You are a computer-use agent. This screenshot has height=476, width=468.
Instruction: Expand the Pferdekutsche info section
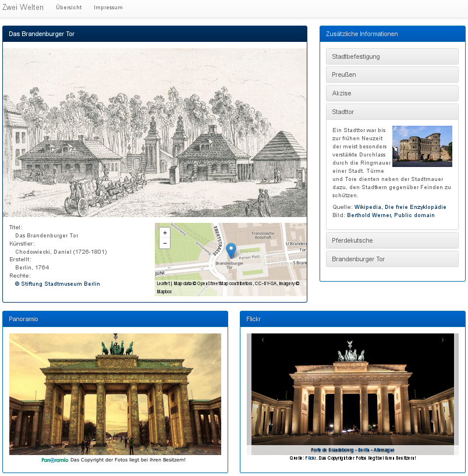click(x=392, y=240)
